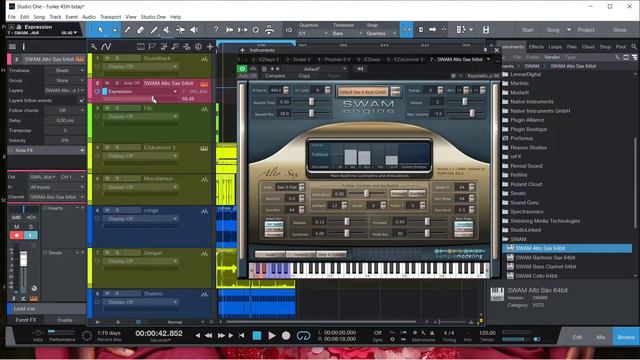This screenshot has height=360, width=640.
Task: Open the tempo track clock icon
Action: pos(198,47)
